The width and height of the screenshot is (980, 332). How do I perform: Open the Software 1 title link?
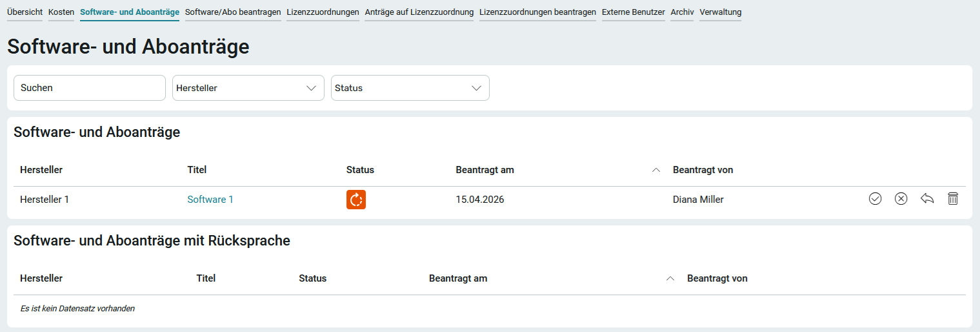[210, 200]
